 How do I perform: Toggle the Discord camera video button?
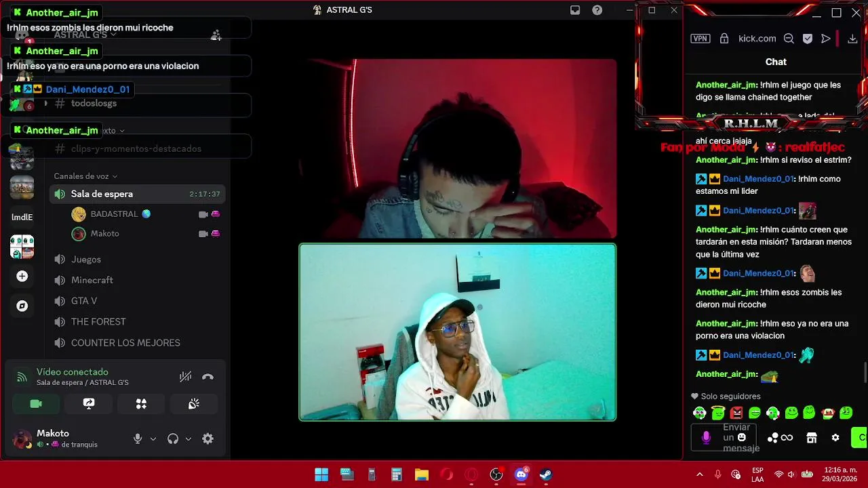click(x=36, y=404)
